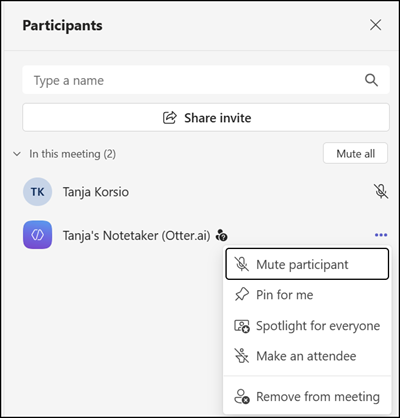Screen dimensions: 400x418
Task: Select Spotlight for everyone
Action: (x=307, y=326)
